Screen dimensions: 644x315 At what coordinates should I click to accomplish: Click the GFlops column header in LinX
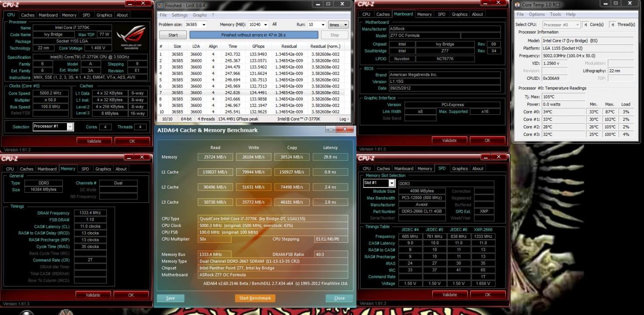click(x=258, y=46)
